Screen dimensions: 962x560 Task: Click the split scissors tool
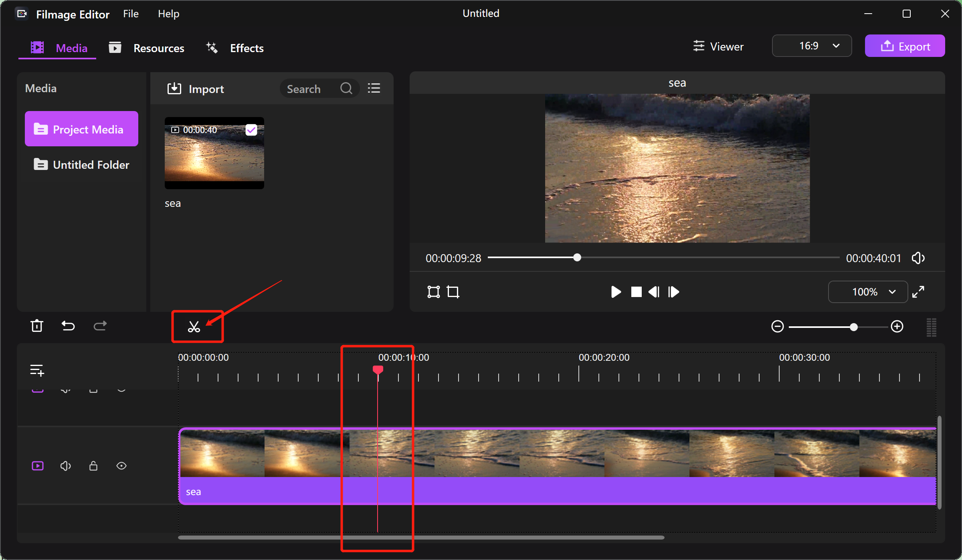[194, 327]
